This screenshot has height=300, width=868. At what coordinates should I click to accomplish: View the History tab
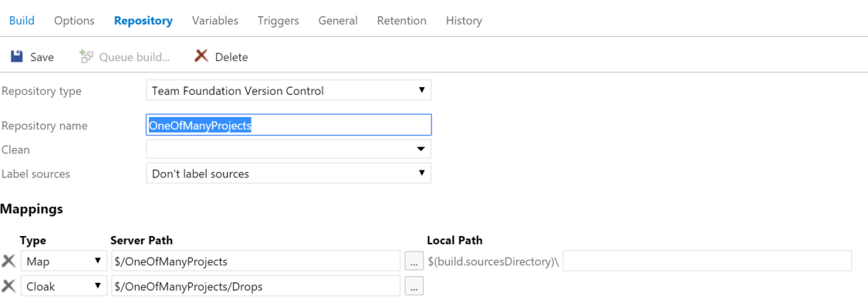[x=464, y=21]
